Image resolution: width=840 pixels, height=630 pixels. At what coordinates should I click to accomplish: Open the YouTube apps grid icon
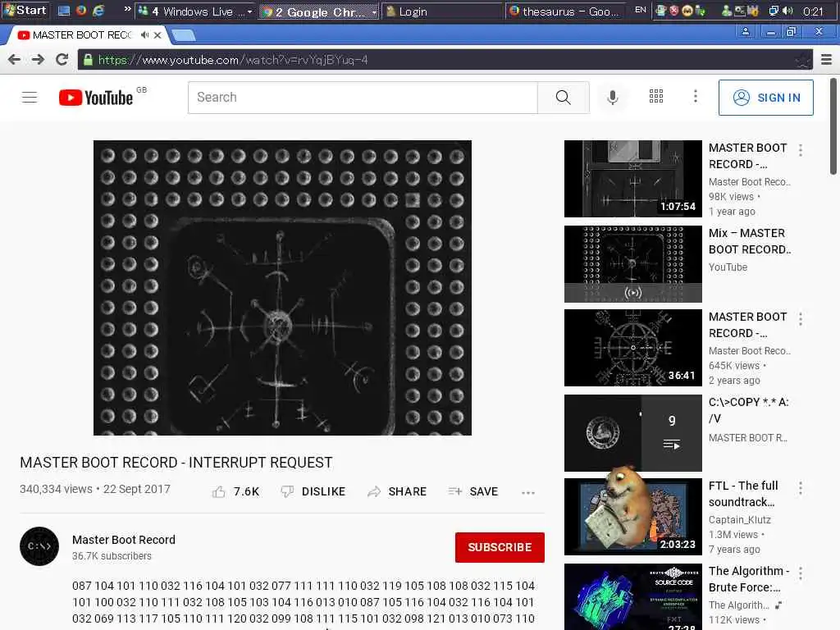[656, 97]
